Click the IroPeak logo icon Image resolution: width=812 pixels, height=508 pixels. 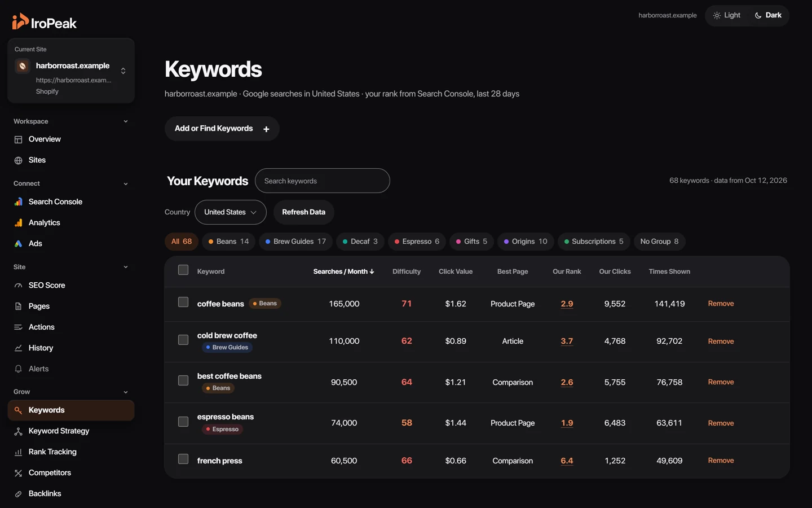20,21
